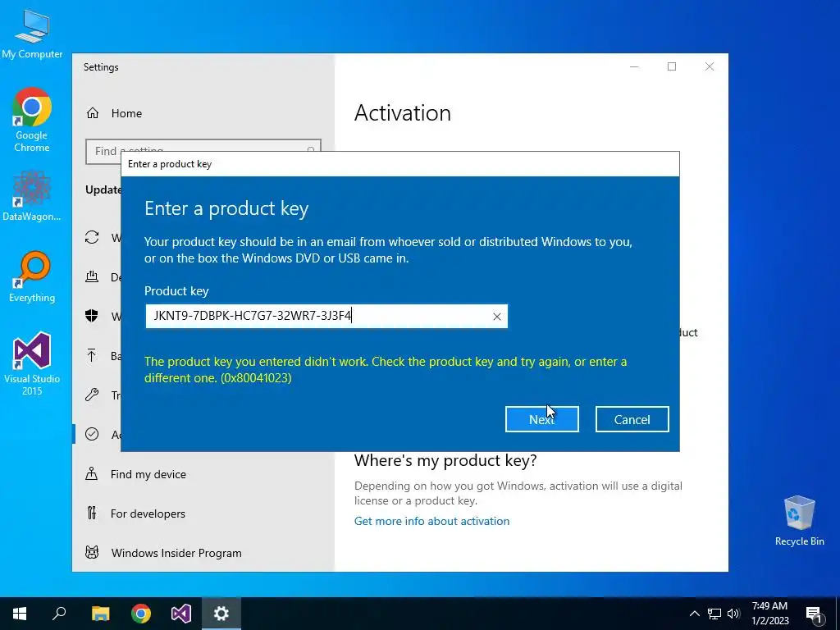The image size is (840, 630).
Task: Cancel the product key dialog
Action: [632, 419]
